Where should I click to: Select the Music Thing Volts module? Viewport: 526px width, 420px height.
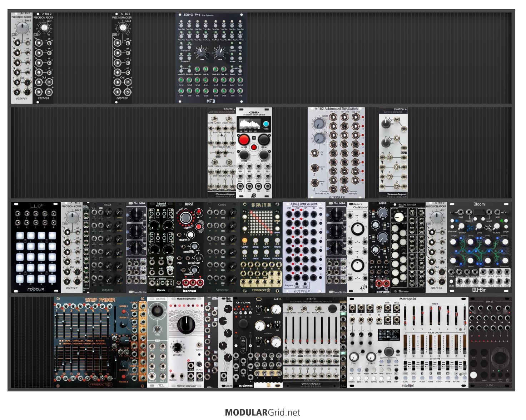[x=225, y=342]
